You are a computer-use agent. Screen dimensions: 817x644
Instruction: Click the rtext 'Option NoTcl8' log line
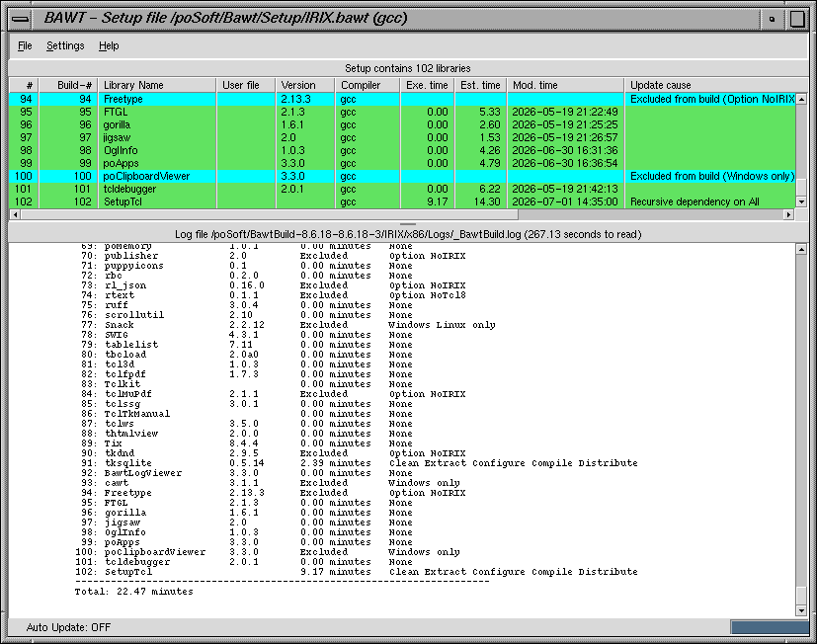pos(273,295)
